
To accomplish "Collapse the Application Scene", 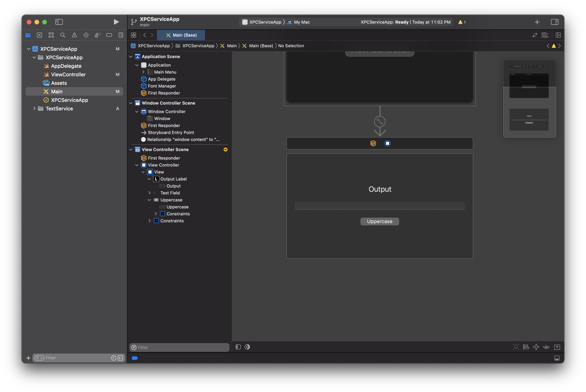I will [131, 57].
